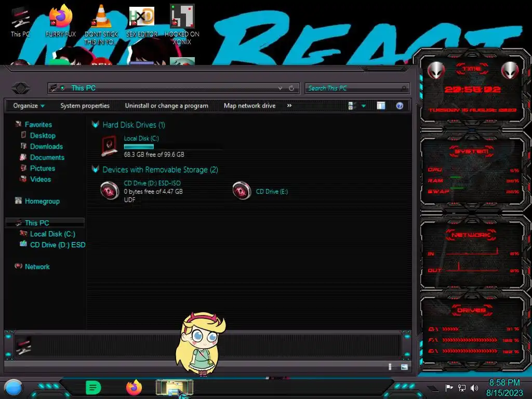Screen dimensions: 532x399
Task: Click the NETWORK gadget header
Action: click(x=471, y=235)
